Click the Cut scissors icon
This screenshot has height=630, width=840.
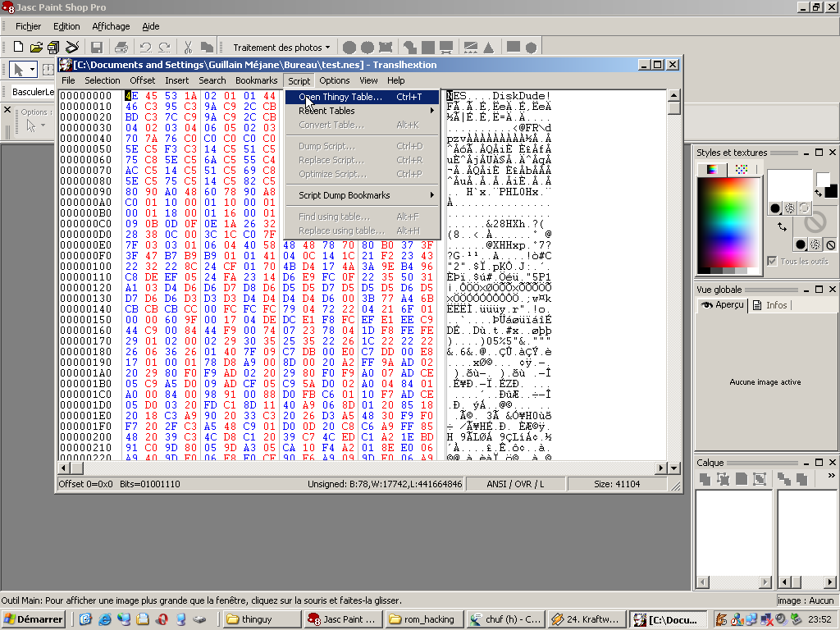tap(188, 47)
